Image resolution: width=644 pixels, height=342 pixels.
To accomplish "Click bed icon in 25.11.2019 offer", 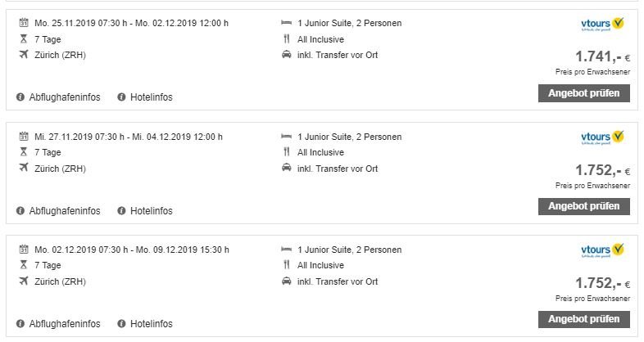I will [x=286, y=23].
